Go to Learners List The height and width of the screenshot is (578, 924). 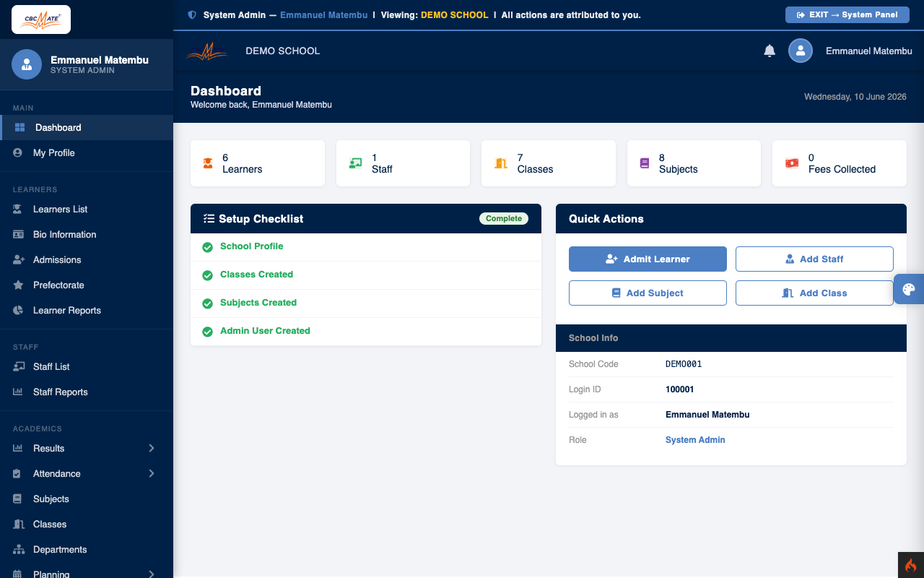click(x=87, y=209)
